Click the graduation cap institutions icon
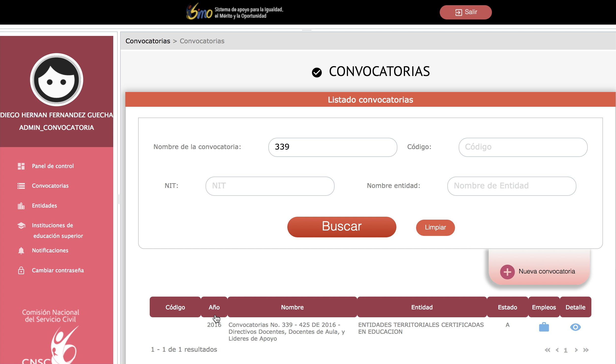This screenshot has width=616, height=364. pos(21,226)
